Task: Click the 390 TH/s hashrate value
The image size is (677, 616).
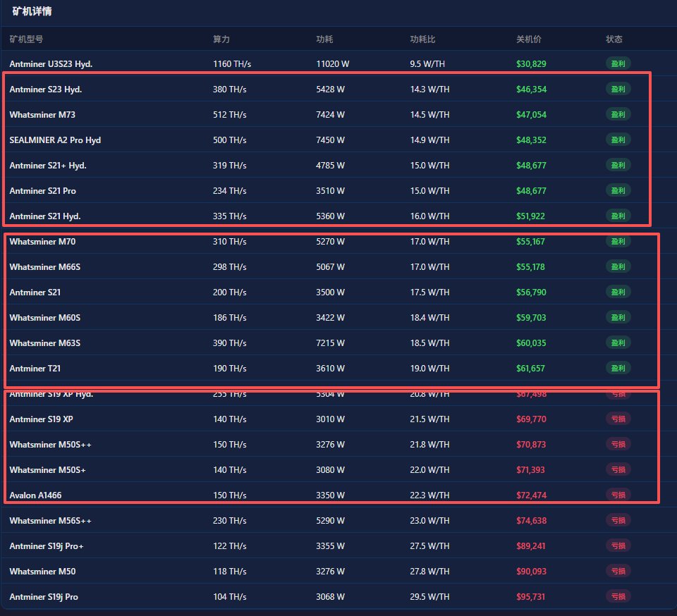Action: pyautogui.click(x=230, y=343)
